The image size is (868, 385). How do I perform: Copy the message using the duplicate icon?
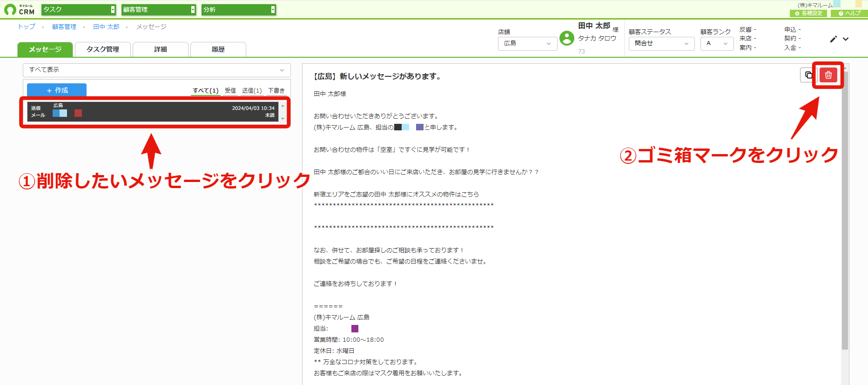[808, 75]
